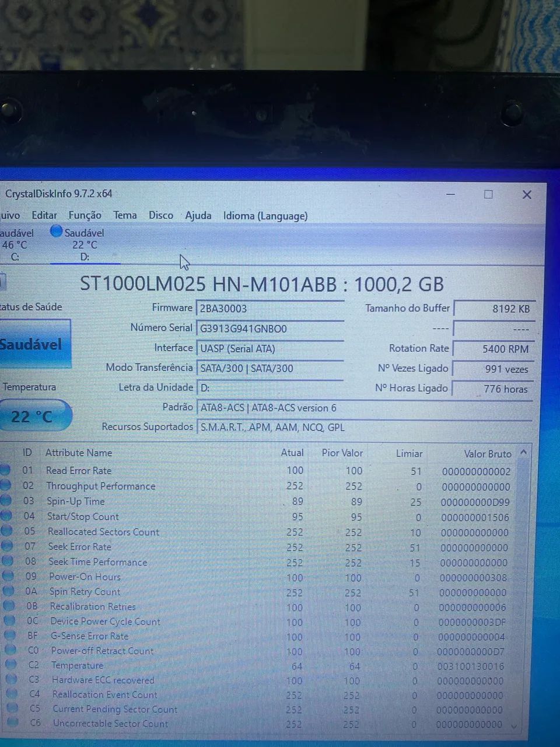Click the Valor Bruto column header

(x=488, y=453)
